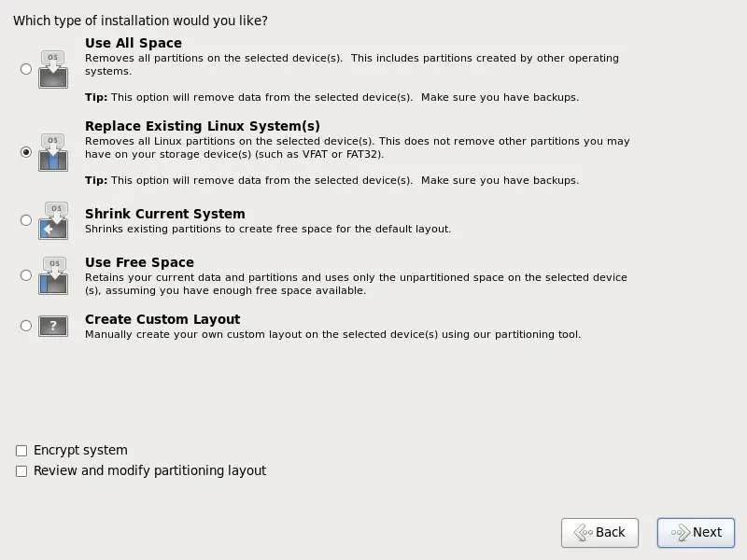Click the Use Free Space disk icon
This screenshot has height=560, width=747.
click(53, 275)
